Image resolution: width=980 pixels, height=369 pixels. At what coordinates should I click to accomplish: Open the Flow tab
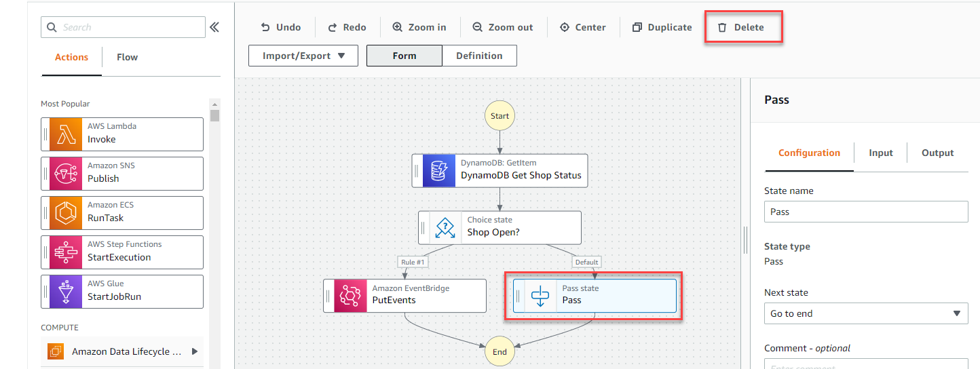(x=127, y=58)
